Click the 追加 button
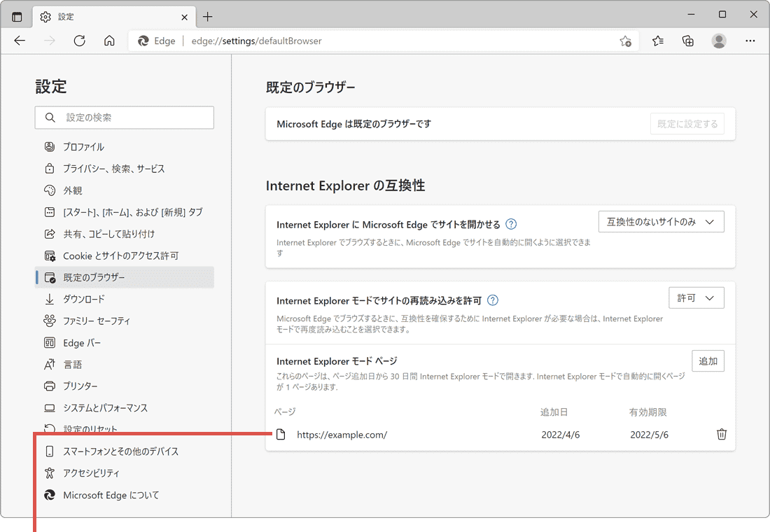770x532 pixels. (x=708, y=361)
